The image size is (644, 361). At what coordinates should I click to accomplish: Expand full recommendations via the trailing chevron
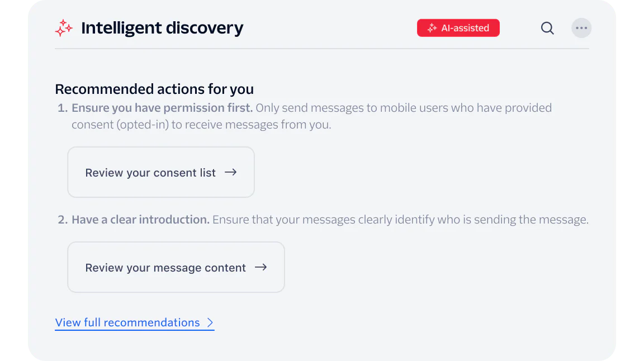(x=210, y=322)
